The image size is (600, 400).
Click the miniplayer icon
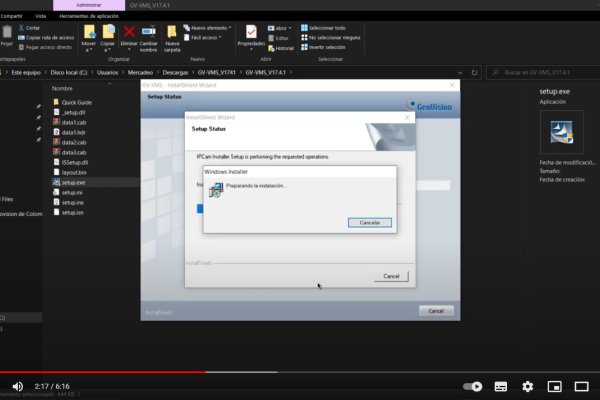click(x=554, y=387)
